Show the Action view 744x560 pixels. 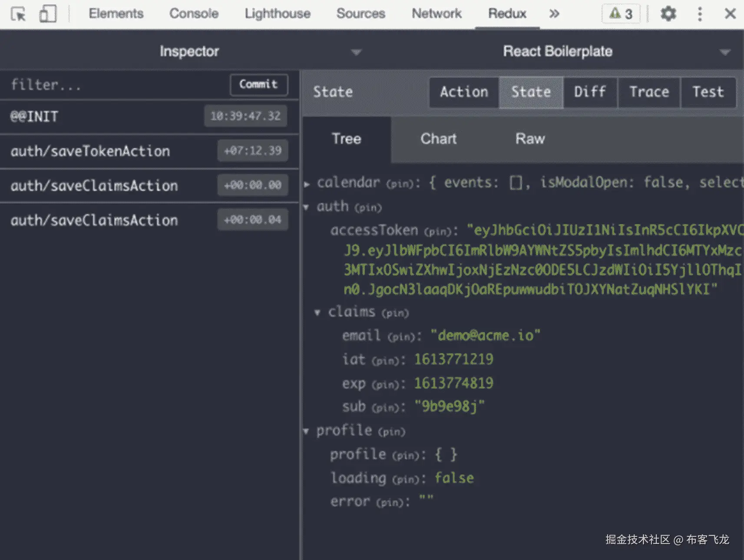click(464, 92)
